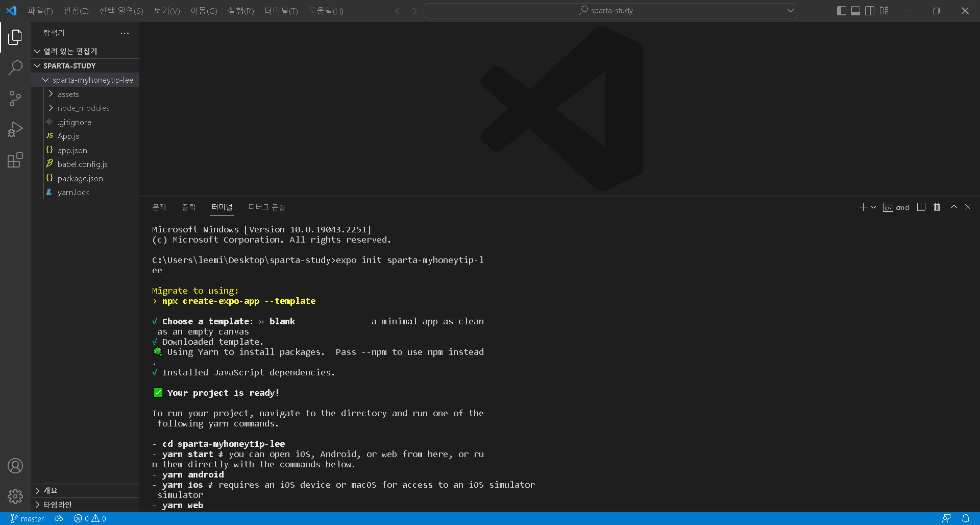Toggle the secondary side bar layout
Viewport: 980px width, 525px height.
(x=870, y=11)
